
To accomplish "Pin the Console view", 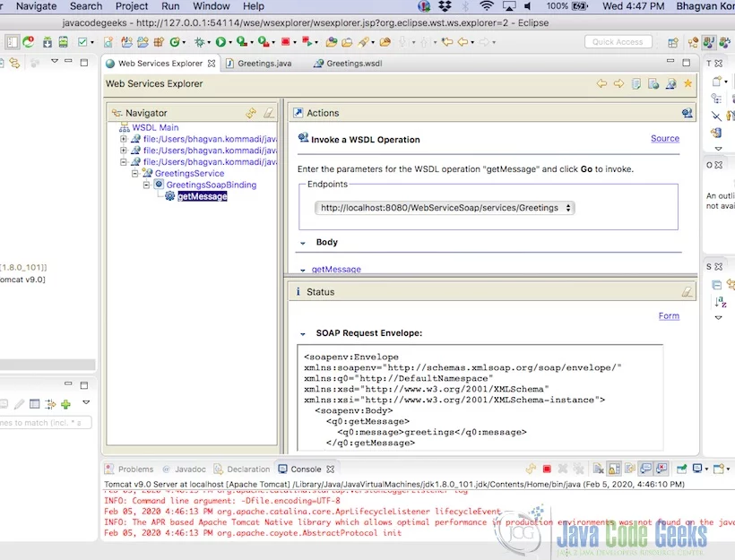I will point(681,469).
